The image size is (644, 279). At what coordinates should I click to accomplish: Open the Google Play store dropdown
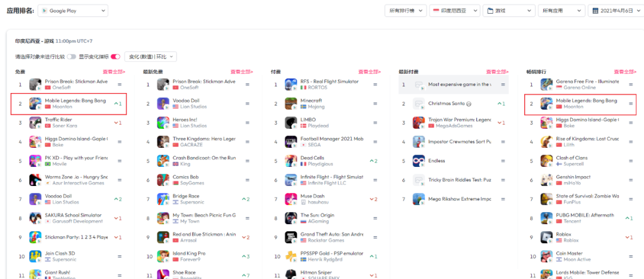tap(72, 11)
